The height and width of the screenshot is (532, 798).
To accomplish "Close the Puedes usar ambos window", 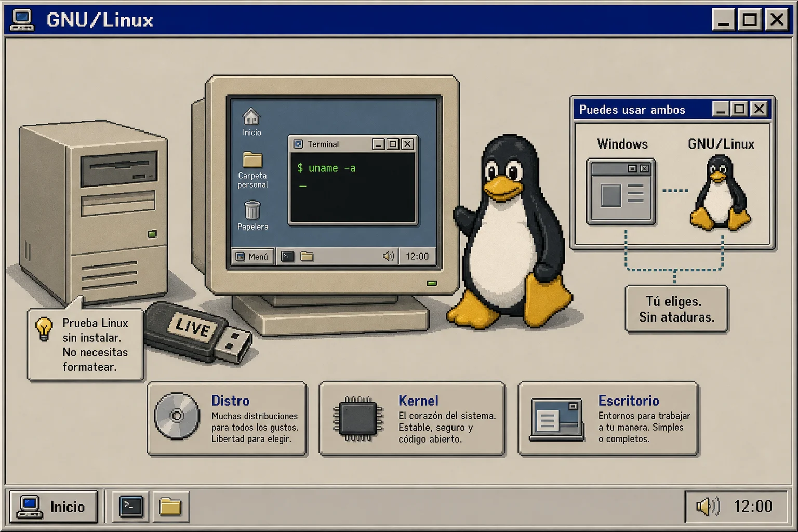I will (x=759, y=109).
